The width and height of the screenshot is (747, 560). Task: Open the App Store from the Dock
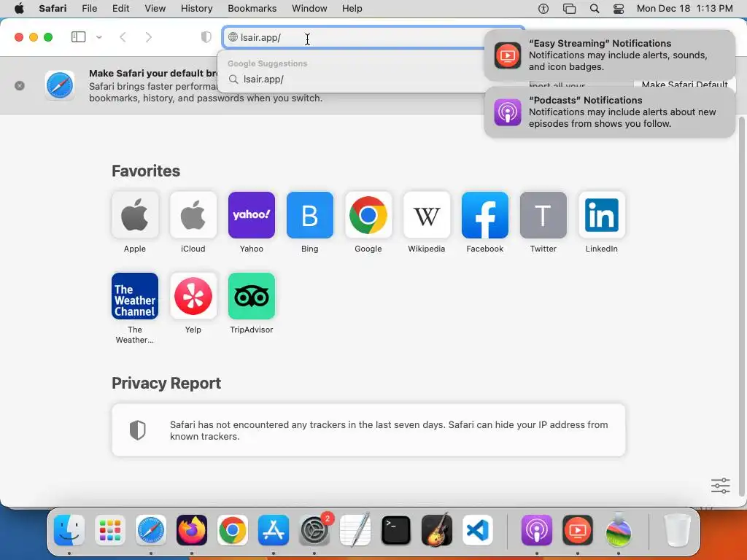click(x=274, y=530)
